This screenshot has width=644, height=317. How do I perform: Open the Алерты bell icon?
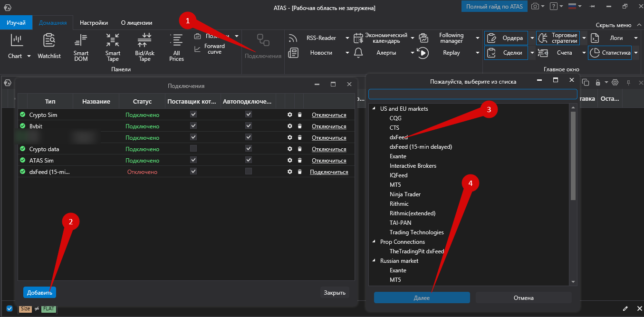359,53
